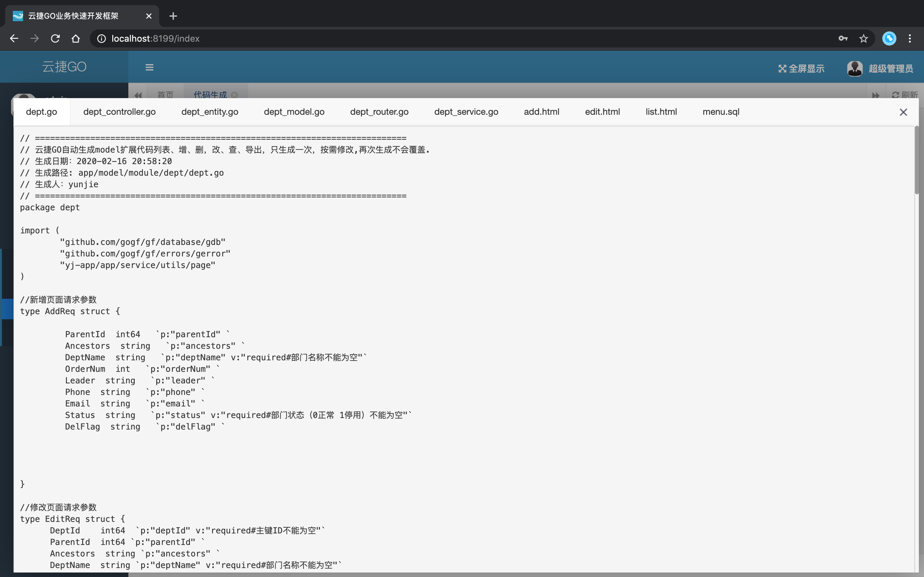Click the code panel vertical scrollbar
Screen dimensions: 924x577
[916, 160]
